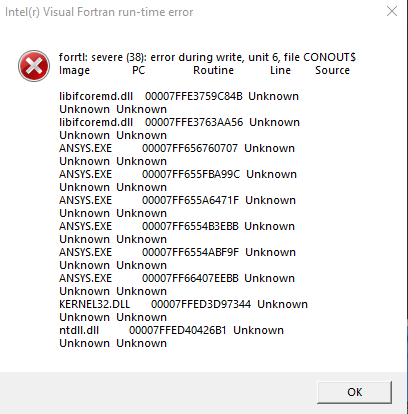The height and width of the screenshot is (414, 408).
Task: Select ANSYS.EXE entry at 00007FF6554ABF9F
Action: [177, 259]
